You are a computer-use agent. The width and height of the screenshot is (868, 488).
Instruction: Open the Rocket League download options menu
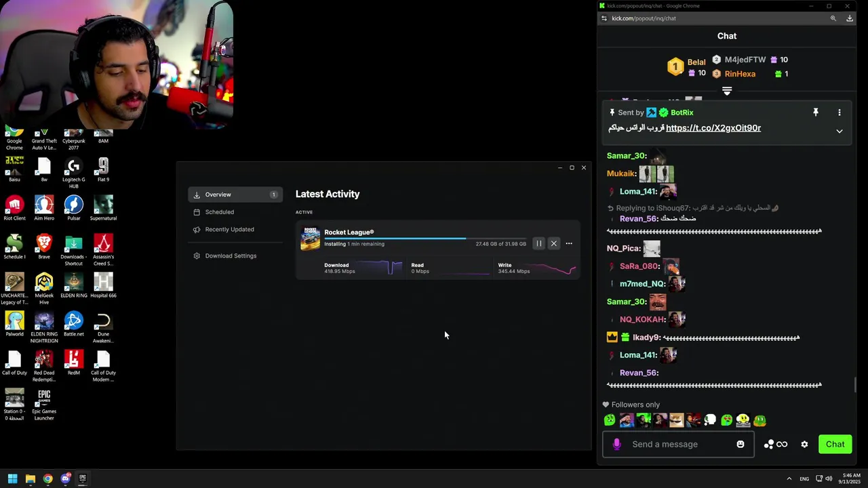pyautogui.click(x=569, y=243)
